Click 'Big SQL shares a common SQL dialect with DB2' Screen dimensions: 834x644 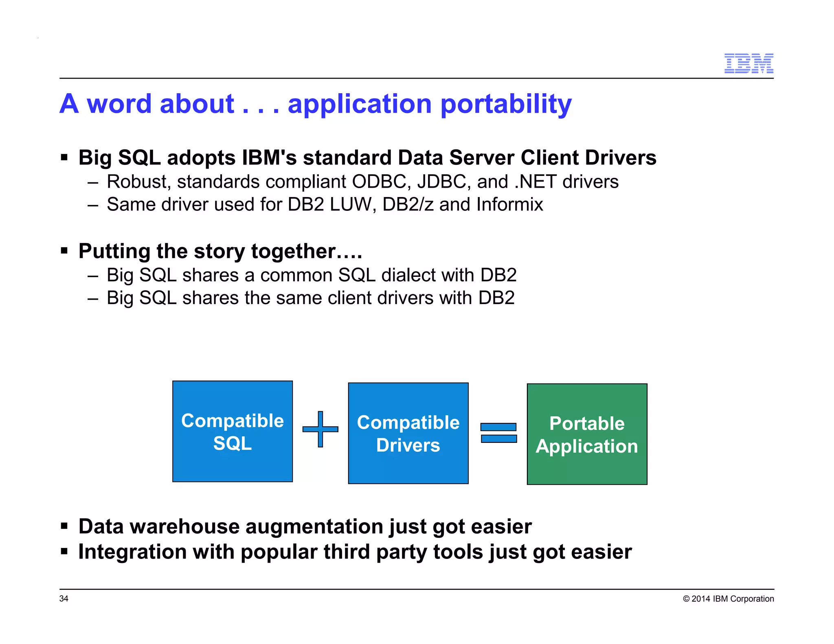(312, 275)
